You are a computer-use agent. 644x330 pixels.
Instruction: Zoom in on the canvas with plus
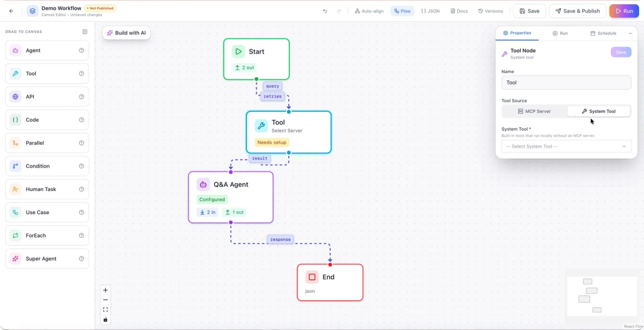coord(105,290)
